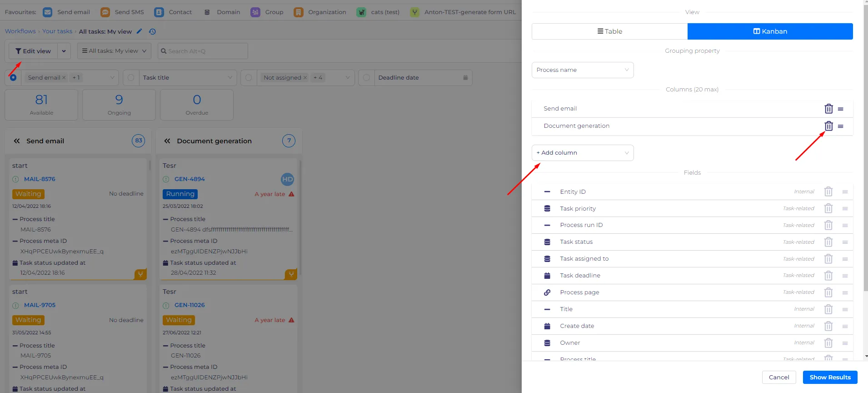Click the 81 Available counter card
This screenshot has height=393, width=868.
pyautogui.click(x=41, y=105)
